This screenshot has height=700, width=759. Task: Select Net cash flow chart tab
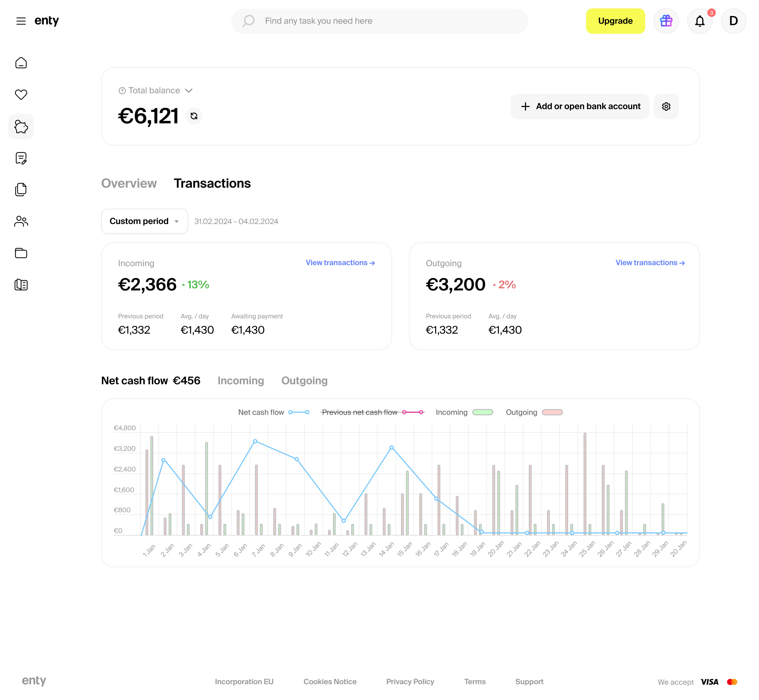click(x=151, y=381)
